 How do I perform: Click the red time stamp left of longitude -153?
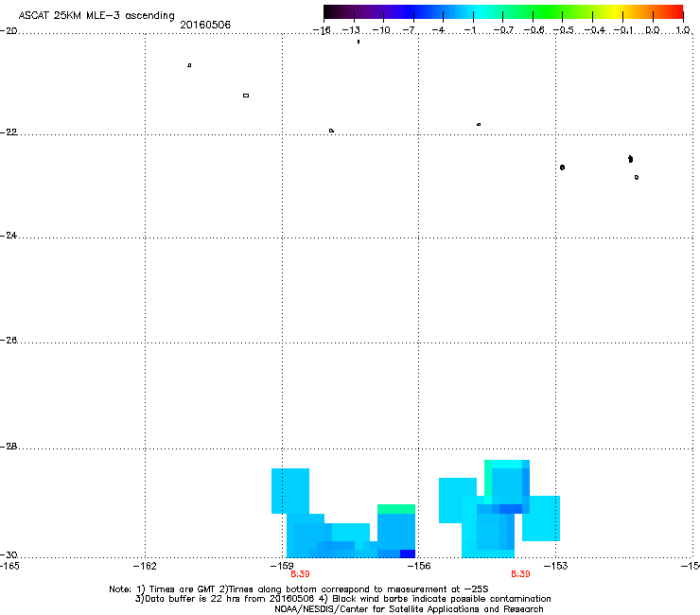click(520, 574)
